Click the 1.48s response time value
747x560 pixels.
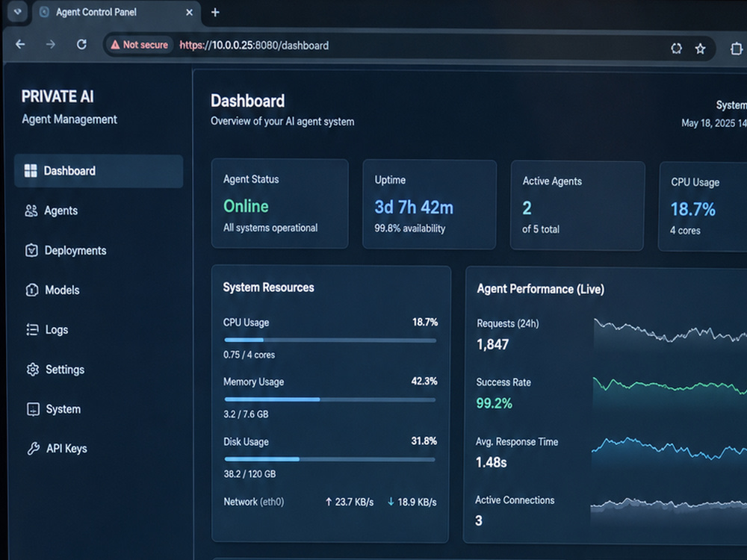click(x=492, y=462)
